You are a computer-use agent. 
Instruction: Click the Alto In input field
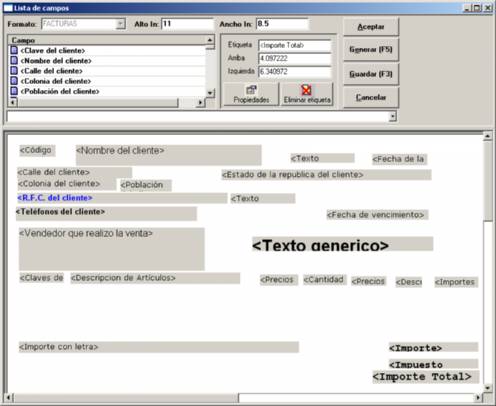[187, 24]
